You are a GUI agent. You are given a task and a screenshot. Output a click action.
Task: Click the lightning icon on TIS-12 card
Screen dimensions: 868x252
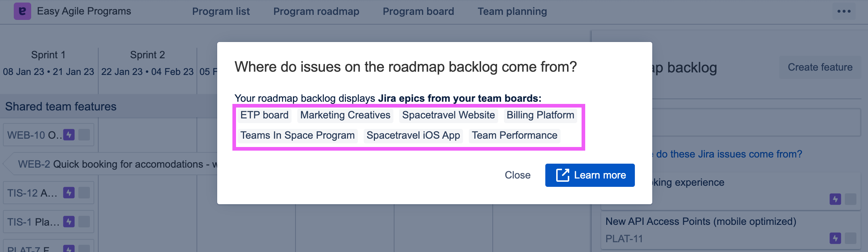click(x=69, y=193)
